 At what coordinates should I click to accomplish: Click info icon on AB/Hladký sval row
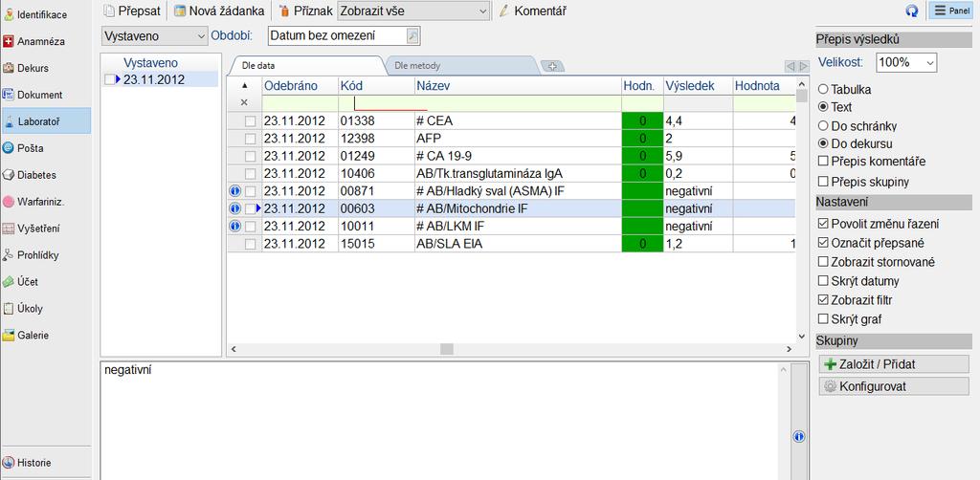[235, 191]
